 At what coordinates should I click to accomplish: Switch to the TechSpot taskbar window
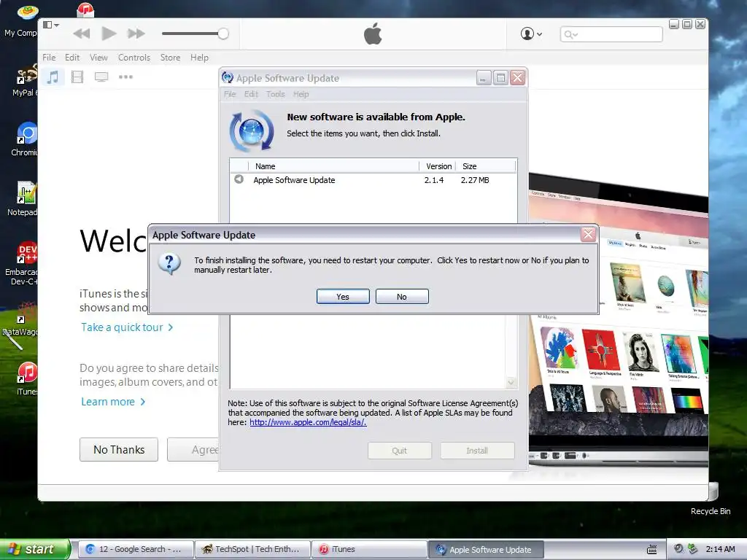pyautogui.click(x=252, y=549)
